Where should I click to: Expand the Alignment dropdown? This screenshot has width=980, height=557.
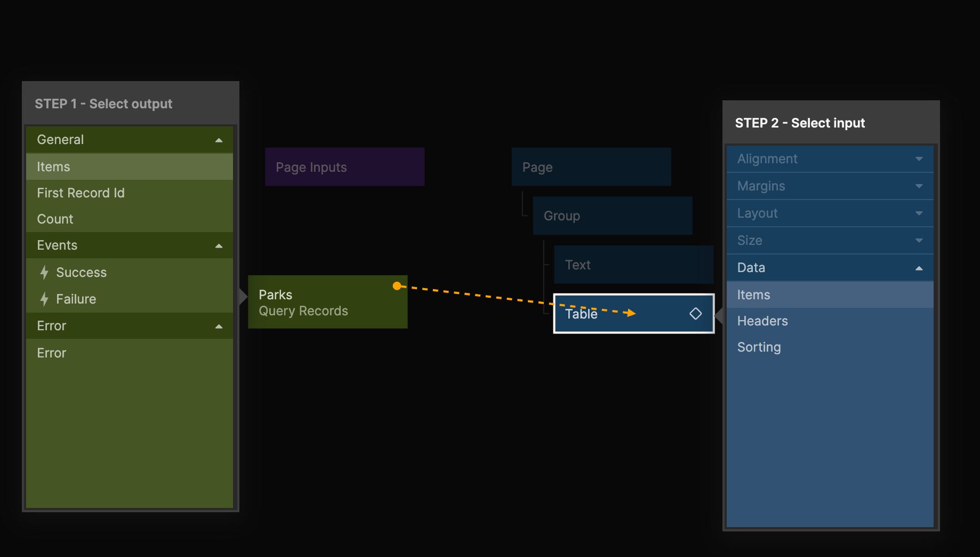pyautogui.click(x=919, y=159)
